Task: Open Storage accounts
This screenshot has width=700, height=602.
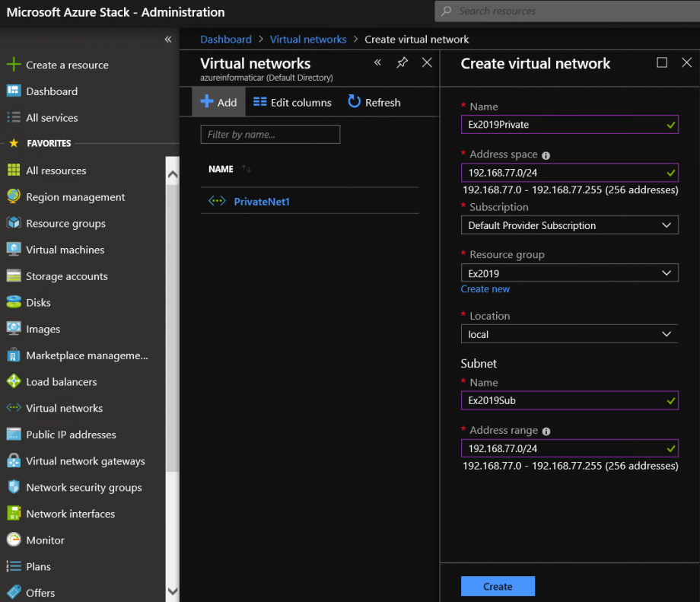Action: (68, 276)
